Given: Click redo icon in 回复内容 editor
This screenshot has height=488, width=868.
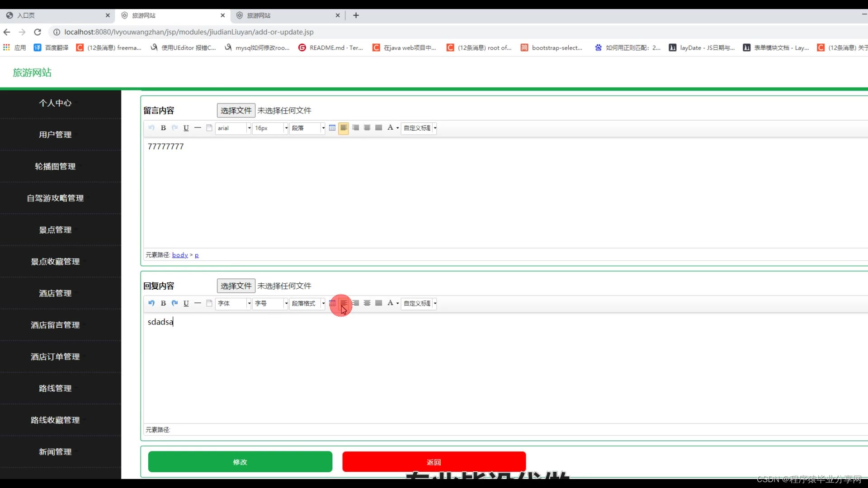Looking at the screenshot, I should pos(175,303).
